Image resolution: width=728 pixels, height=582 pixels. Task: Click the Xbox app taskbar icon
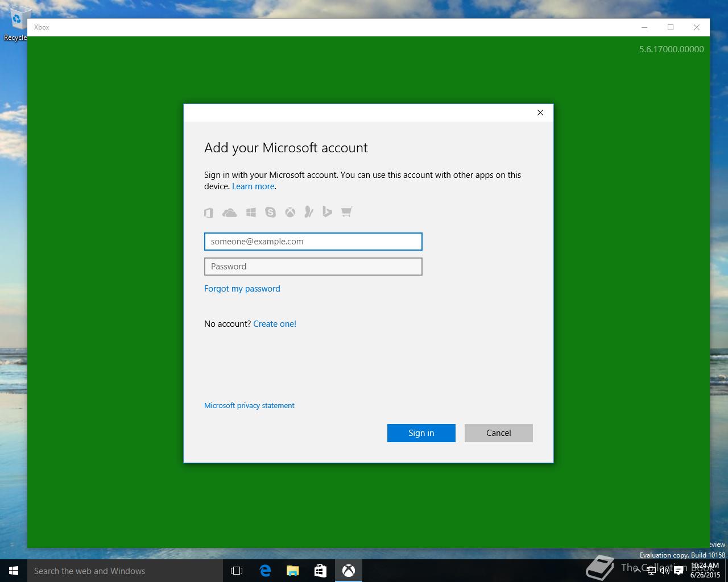click(349, 571)
